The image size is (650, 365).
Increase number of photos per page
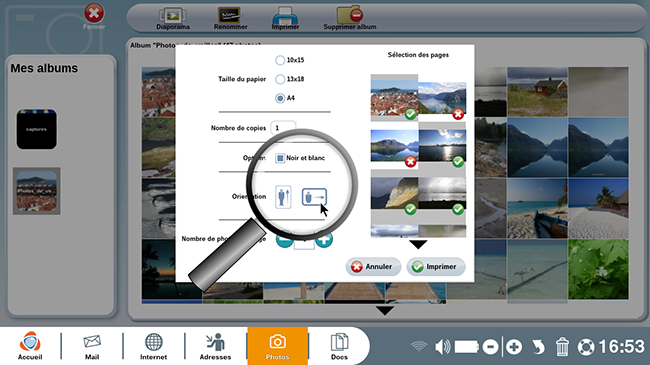point(324,239)
